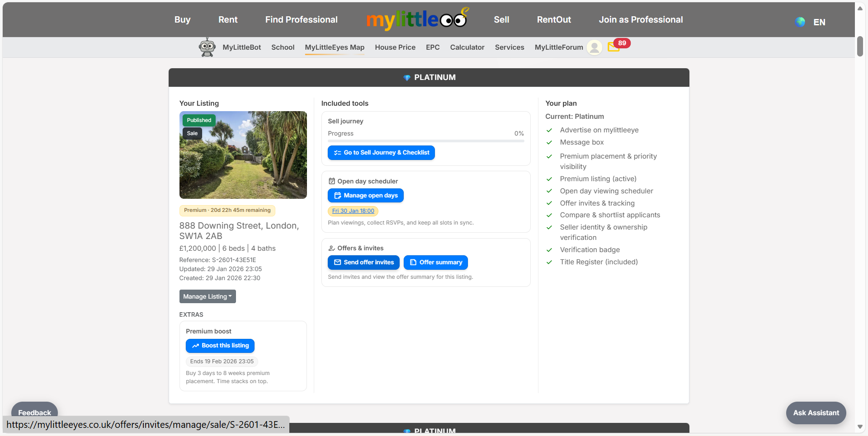Follow the Fri 30 Jan 18:00 link
This screenshot has height=436, width=868.
point(353,211)
